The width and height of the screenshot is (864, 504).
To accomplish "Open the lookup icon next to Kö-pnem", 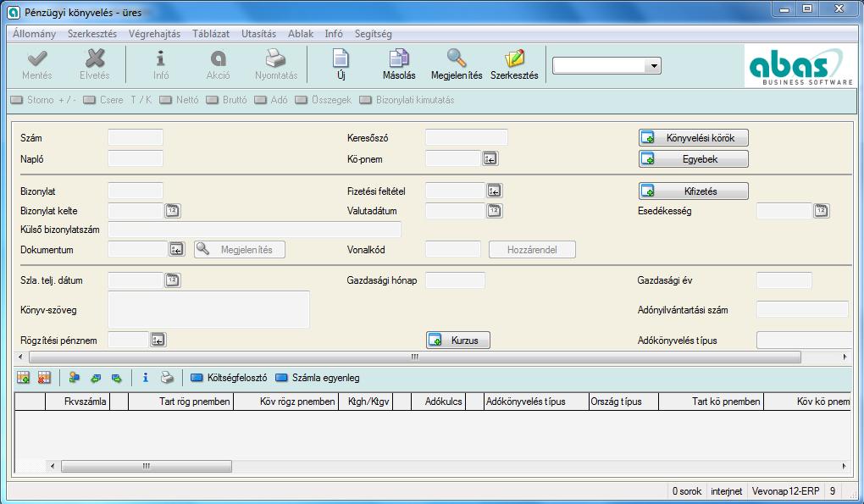I will (490, 159).
